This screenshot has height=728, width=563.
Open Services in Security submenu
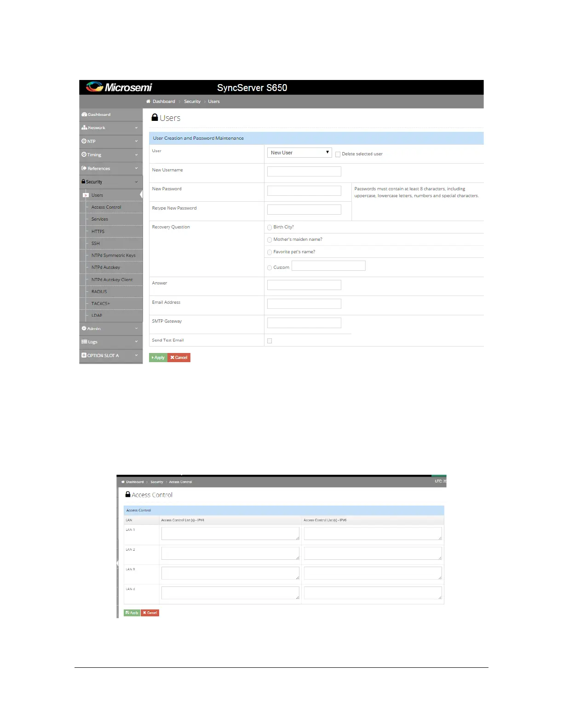100,219
